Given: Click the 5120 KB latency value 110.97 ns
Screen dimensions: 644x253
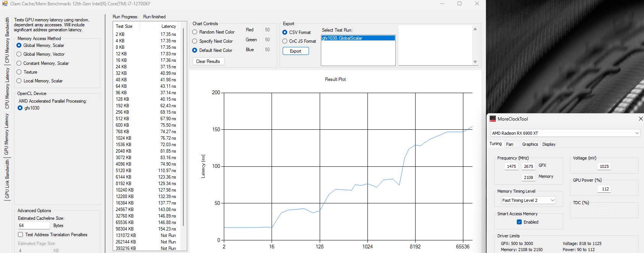Looking at the screenshot, I should pyautogui.click(x=167, y=171).
